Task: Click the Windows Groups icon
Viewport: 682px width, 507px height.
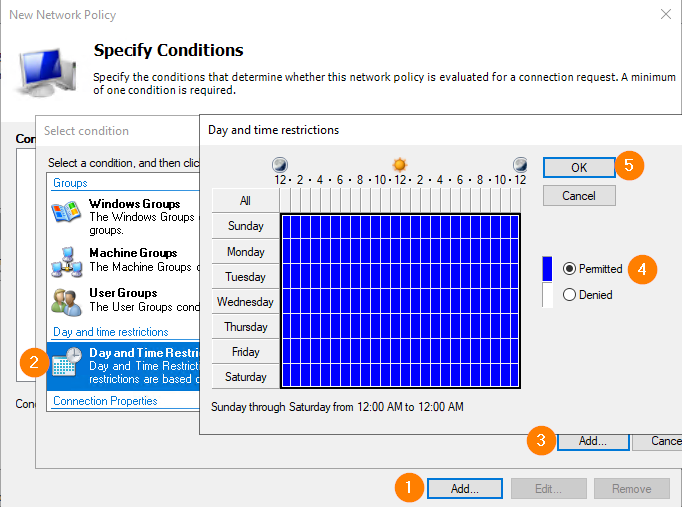Action: point(67,213)
